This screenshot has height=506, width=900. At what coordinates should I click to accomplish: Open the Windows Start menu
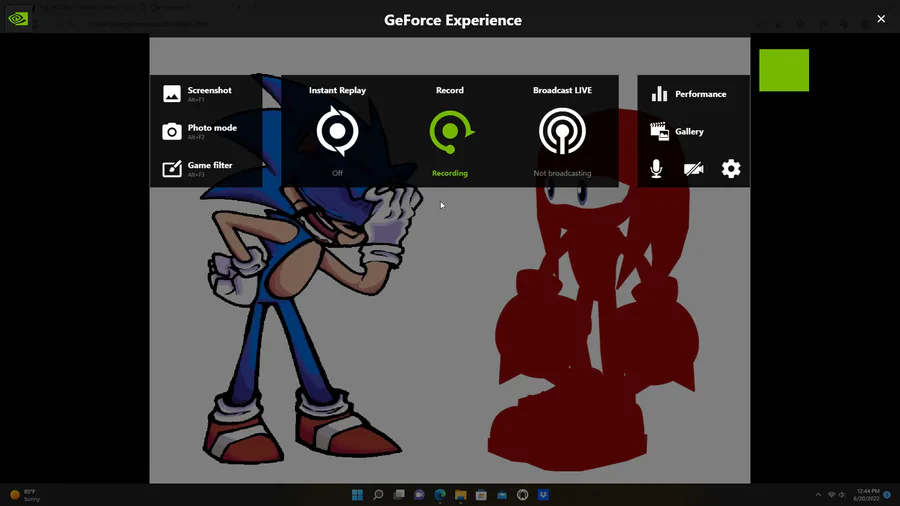[x=357, y=495]
